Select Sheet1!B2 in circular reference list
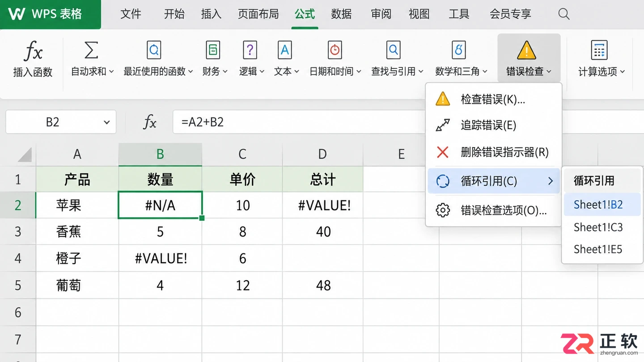The image size is (644, 362). click(602, 205)
